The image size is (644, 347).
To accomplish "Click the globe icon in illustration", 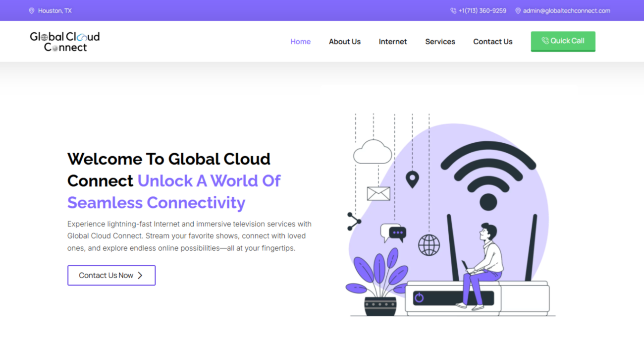I will pyautogui.click(x=429, y=245).
